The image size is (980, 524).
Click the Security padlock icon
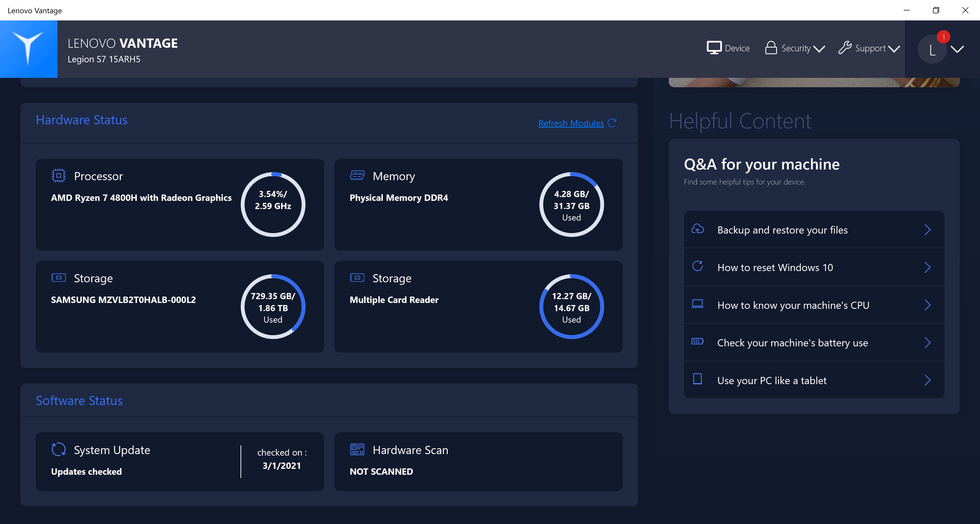[x=771, y=48]
